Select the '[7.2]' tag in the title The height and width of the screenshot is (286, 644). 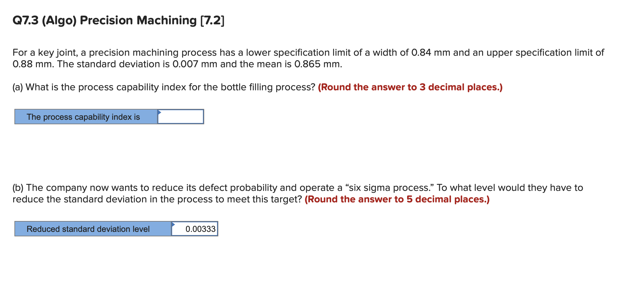[x=212, y=20]
